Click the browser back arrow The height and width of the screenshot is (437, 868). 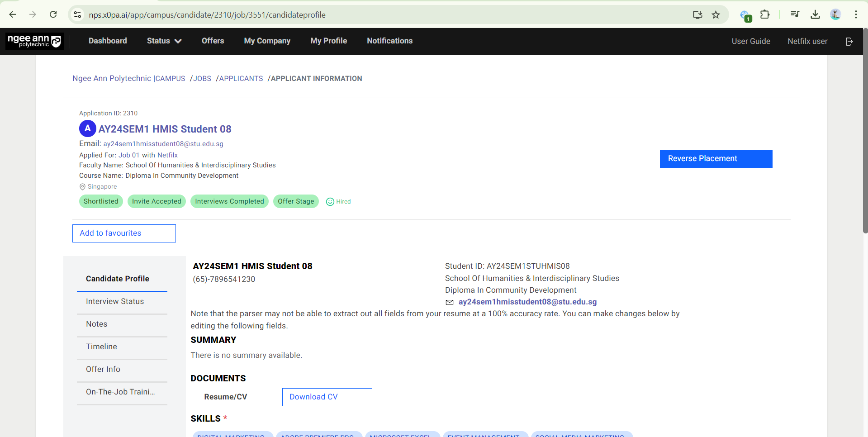pos(13,15)
